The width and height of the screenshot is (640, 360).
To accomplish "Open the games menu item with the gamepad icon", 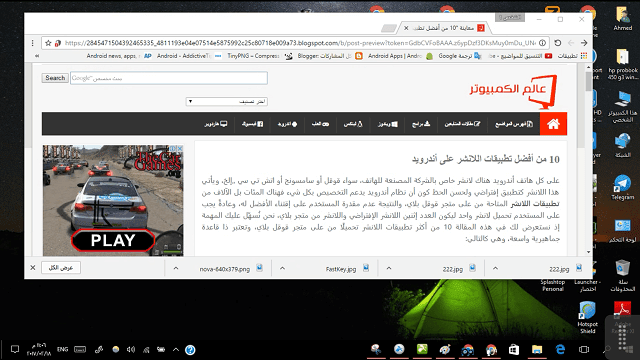I will (x=320, y=124).
